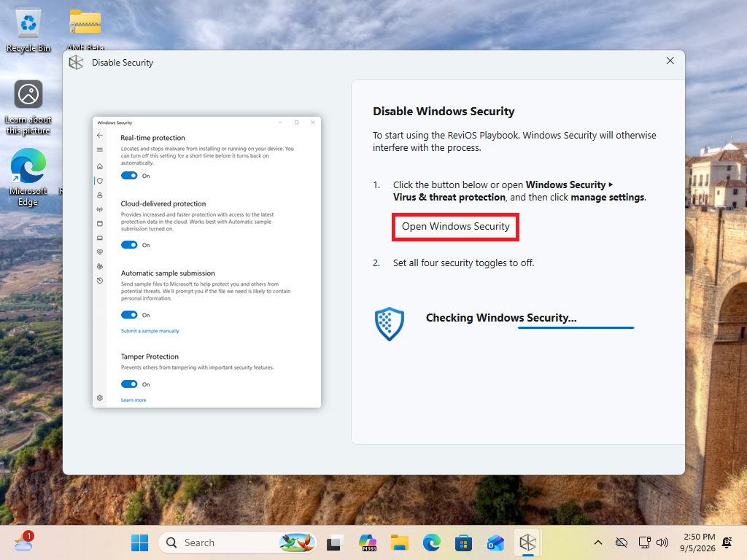Click the volume speaker icon in system tray
747x560 pixels.
pyautogui.click(x=662, y=542)
